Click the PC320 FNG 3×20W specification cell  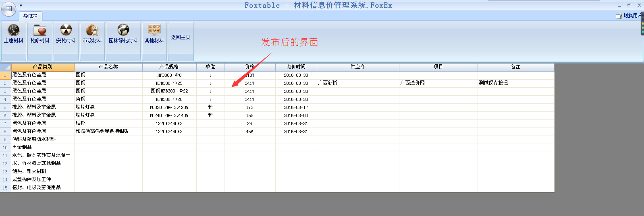[169, 107]
